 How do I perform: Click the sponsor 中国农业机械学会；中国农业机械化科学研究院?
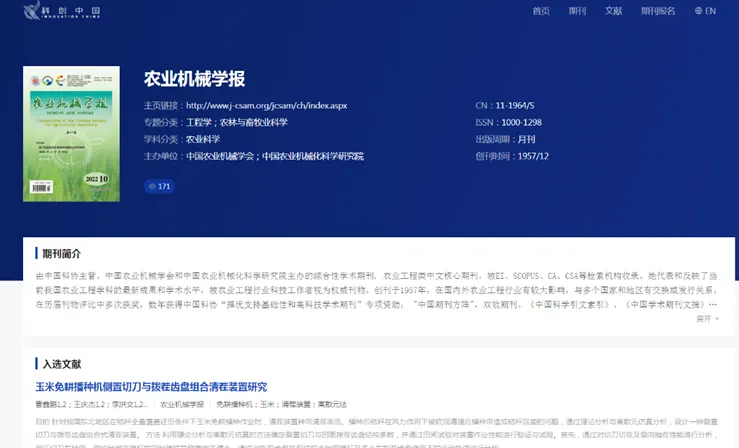[275, 156]
